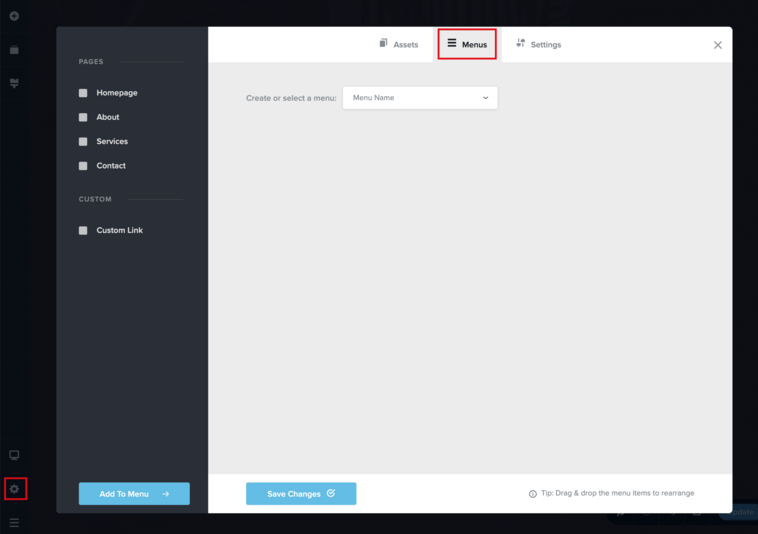
Task: Open the Menu Name dropdown
Action: coord(420,98)
